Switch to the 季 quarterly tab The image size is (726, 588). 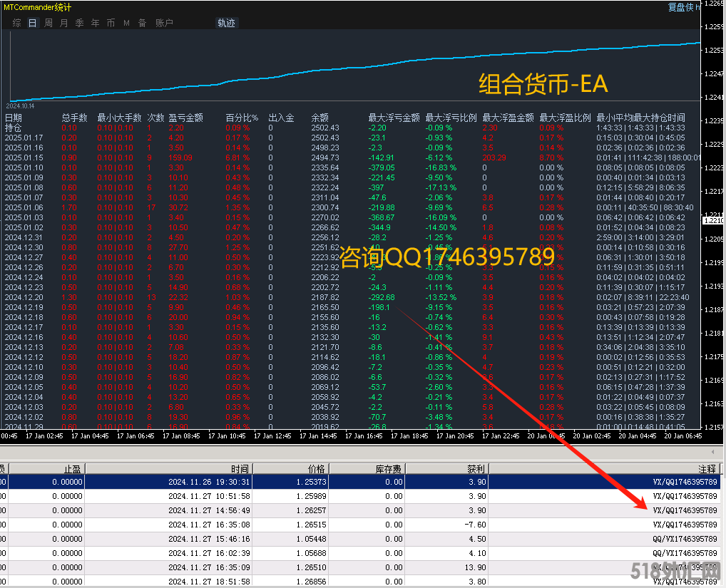pyautogui.click(x=80, y=23)
